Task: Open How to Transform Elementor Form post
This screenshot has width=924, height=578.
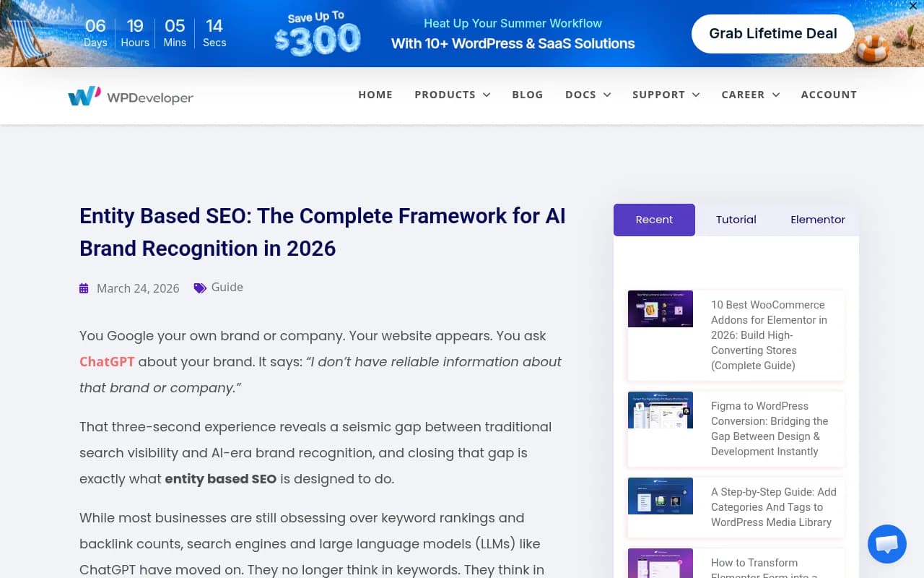Action: pyautogui.click(x=764, y=569)
